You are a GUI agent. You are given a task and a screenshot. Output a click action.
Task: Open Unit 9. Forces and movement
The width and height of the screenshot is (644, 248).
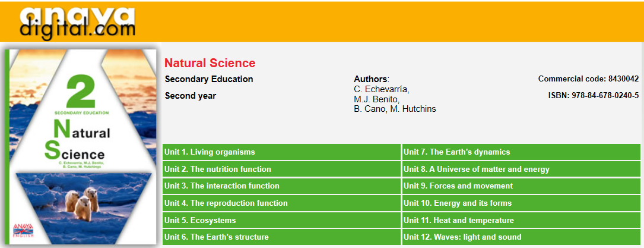[521, 186]
